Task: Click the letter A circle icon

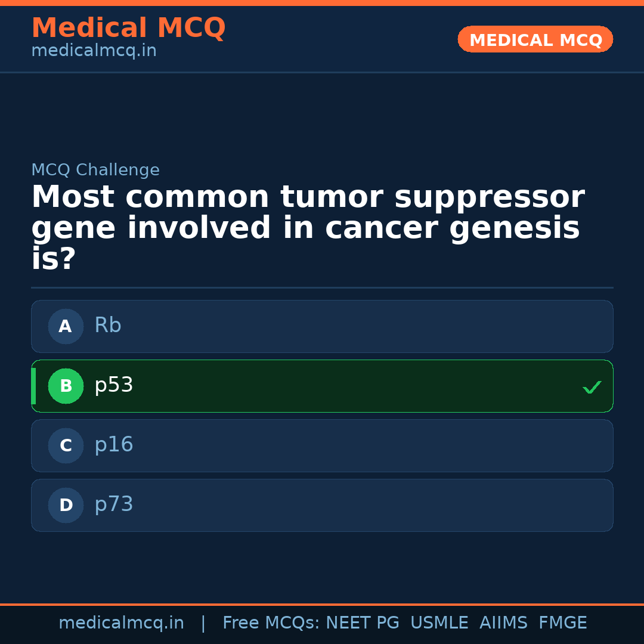Action: [66, 326]
